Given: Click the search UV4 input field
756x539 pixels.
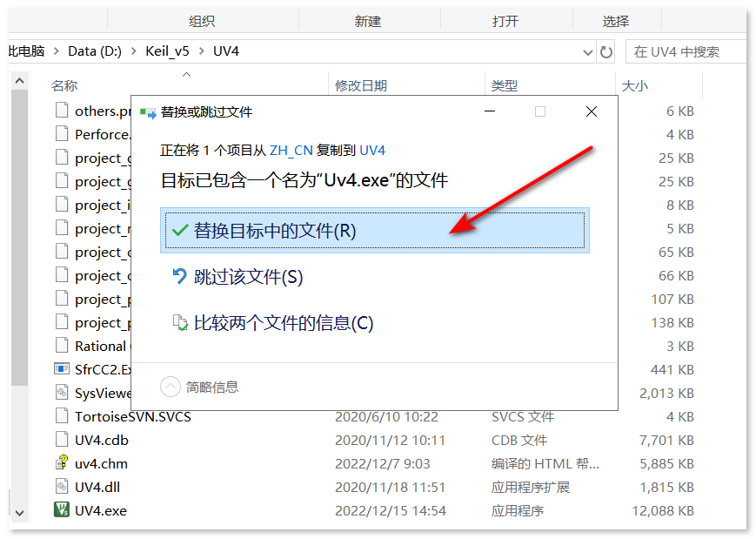Looking at the screenshot, I should [686, 51].
